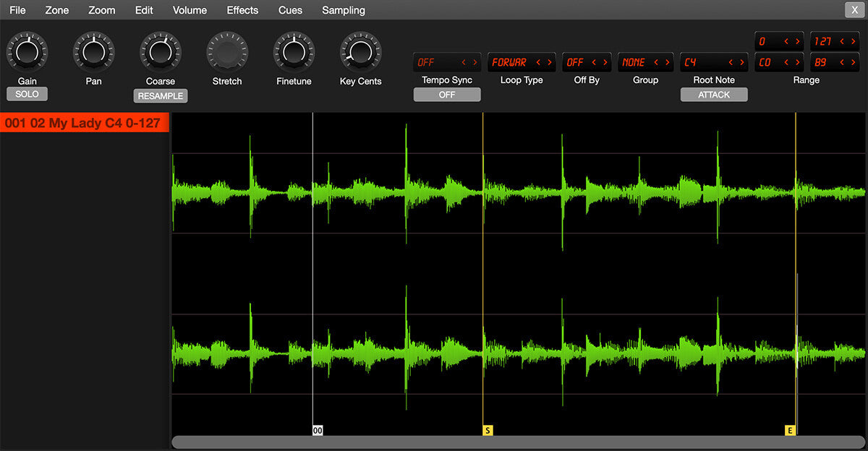Open the Zoom menu
The image size is (868, 451).
pos(101,10)
